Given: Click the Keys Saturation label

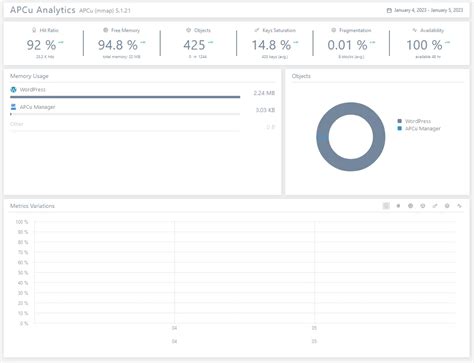Looking at the screenshot, I should tap(279, 30).
